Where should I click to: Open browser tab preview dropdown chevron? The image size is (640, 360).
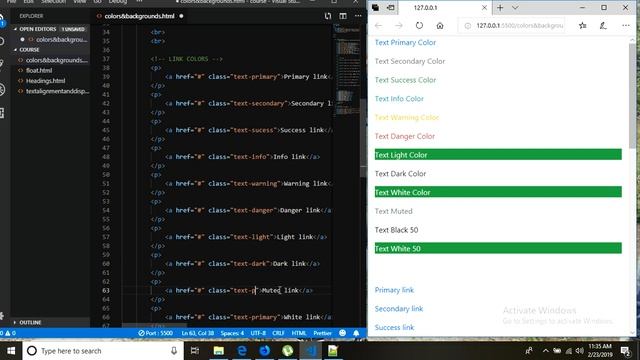[x=515, y=8]
